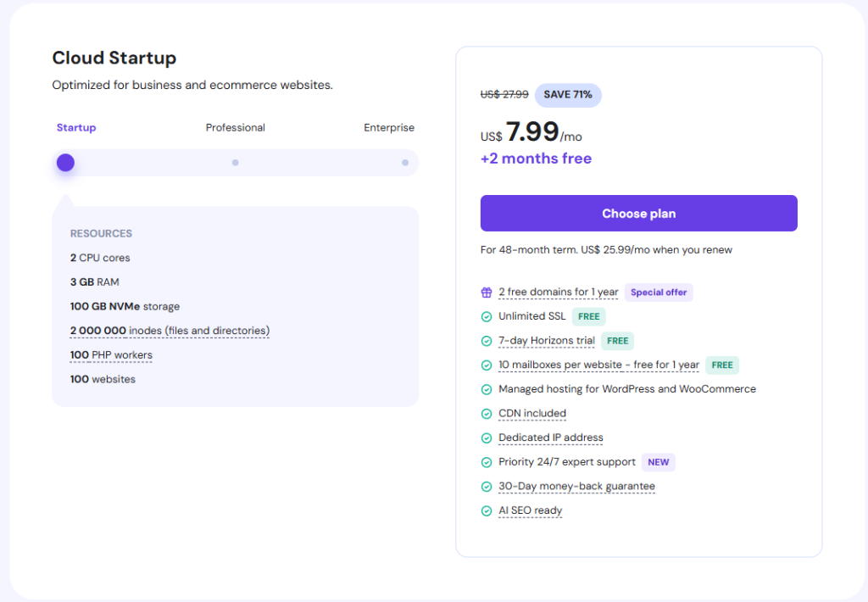Click the Startup slider handle
The image size is (868, 602).
(x=65, y=162)
